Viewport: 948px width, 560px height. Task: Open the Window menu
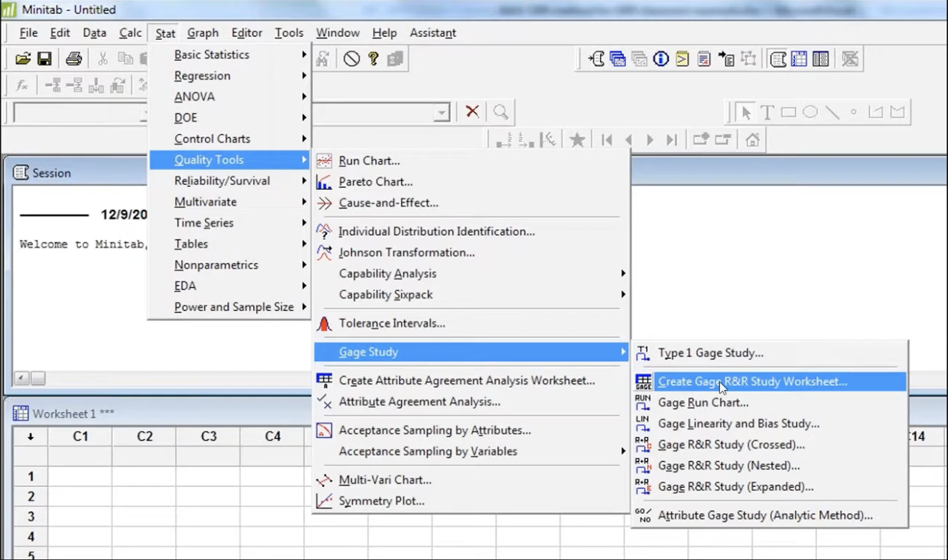point(338,33)
